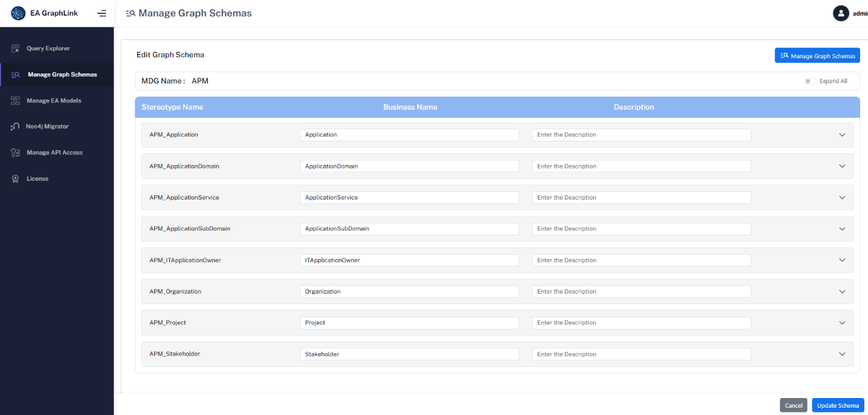Click the Cancel button
The height and width of the screenshot is (415, 868).
793,405
